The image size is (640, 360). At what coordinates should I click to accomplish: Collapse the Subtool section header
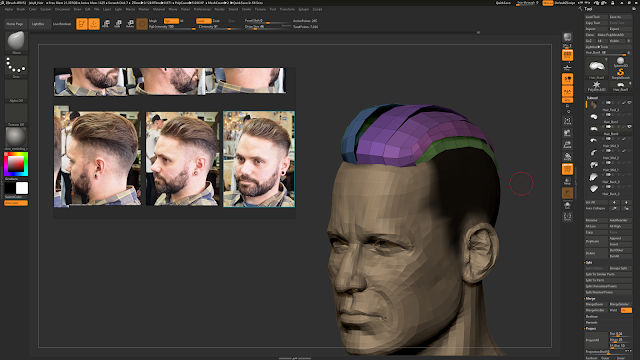point(592,98)
